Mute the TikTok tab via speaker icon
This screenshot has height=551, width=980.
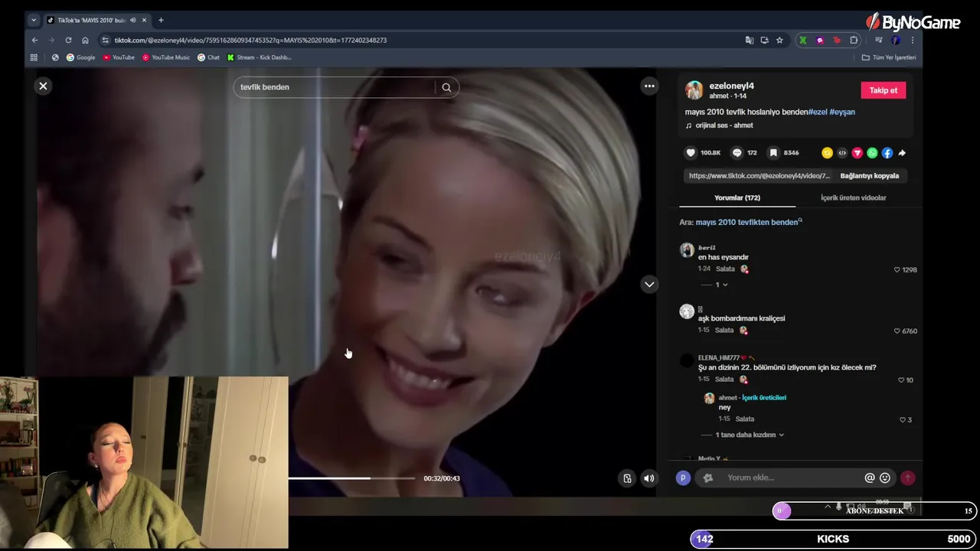pyautogui.click(x=132, y=20)
